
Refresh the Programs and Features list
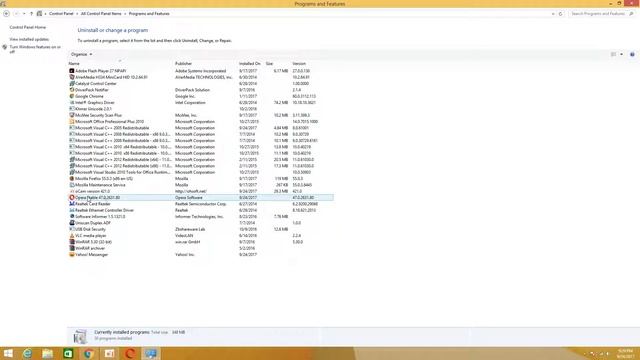560,13
